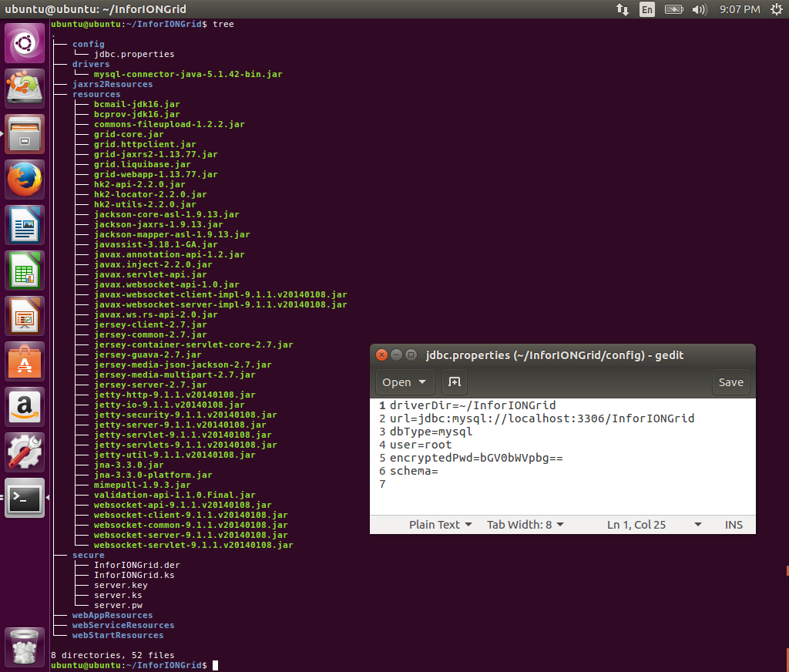
Task: Open System Settings from the launcher
Action: (25, 452)
